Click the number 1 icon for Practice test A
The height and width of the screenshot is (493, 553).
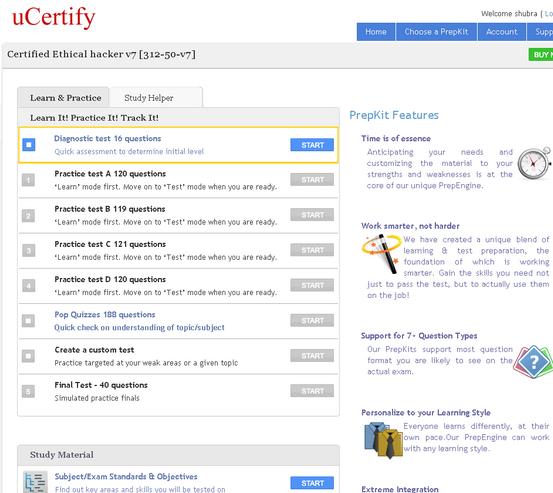coord(28,180)
